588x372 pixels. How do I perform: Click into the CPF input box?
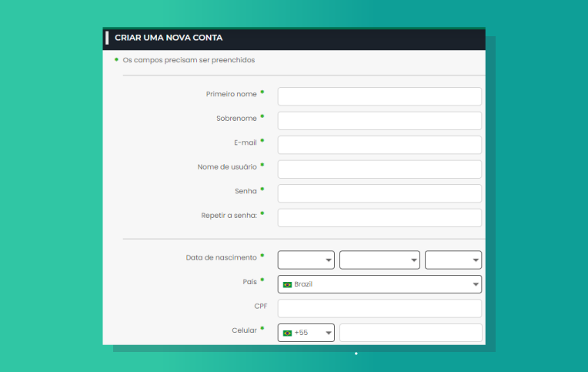[379, 308]
